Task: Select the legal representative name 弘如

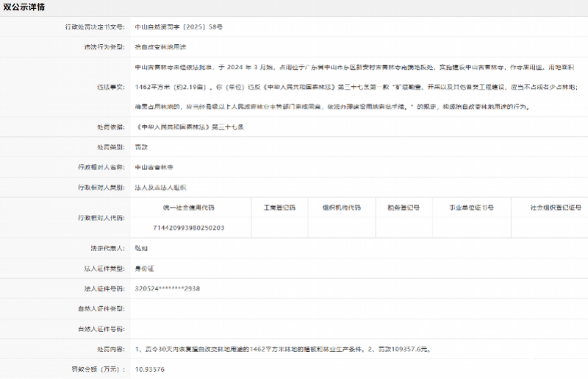Action: [x=141, y=248]
